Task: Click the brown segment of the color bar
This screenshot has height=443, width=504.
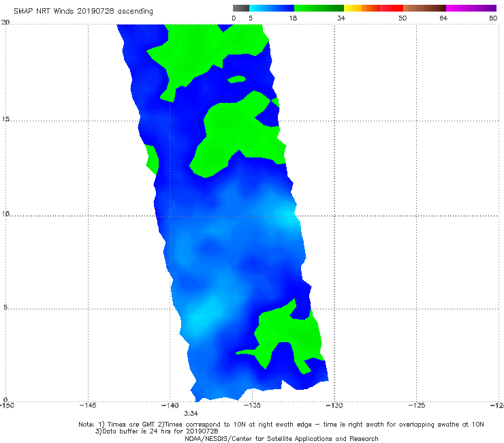Action: click(x=424, y=8)
